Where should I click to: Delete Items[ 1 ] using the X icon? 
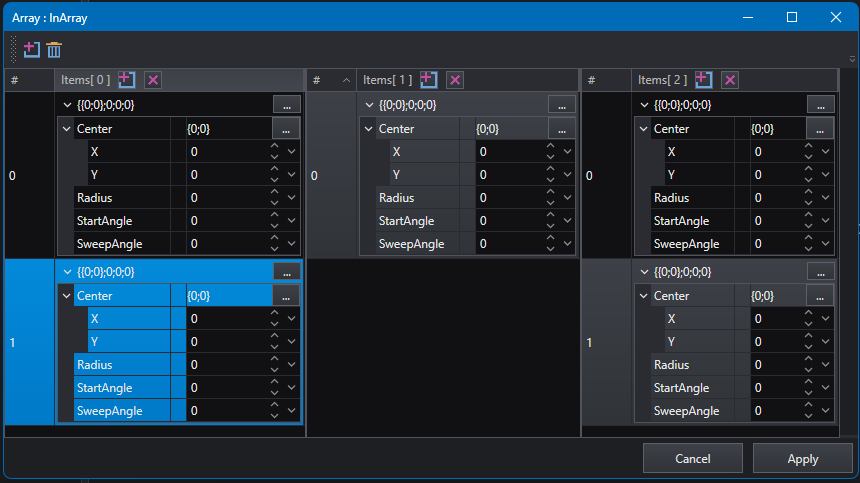coord(455,80)
